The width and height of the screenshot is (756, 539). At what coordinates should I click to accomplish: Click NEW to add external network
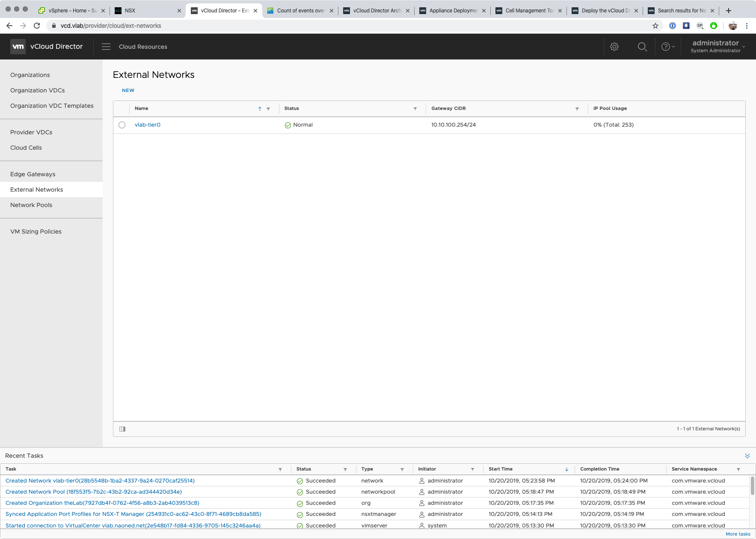[x=128, y=90]
